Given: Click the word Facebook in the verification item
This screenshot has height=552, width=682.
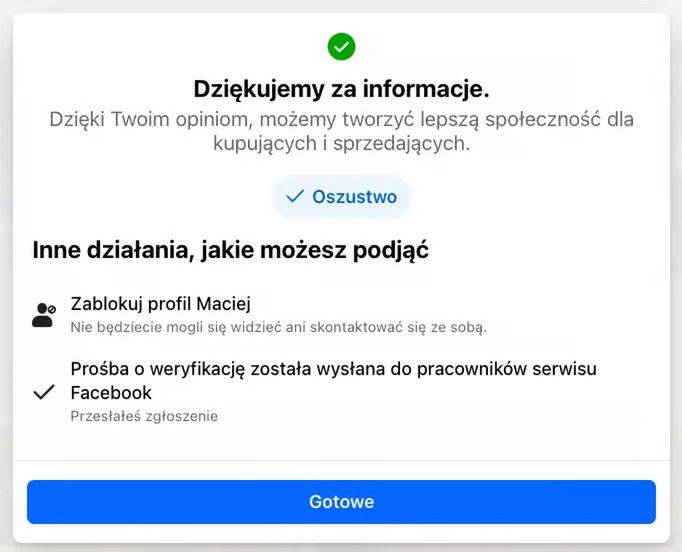Looking at the screenshot, I should tap(111, 393).
